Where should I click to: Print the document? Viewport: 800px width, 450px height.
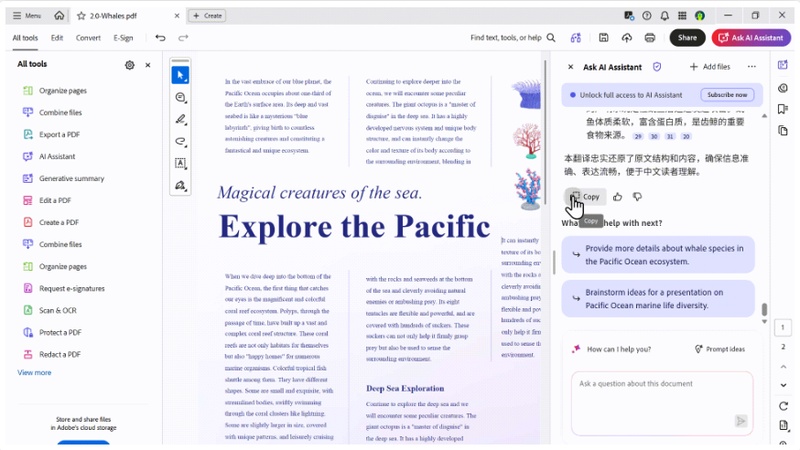tap(649, 38)
